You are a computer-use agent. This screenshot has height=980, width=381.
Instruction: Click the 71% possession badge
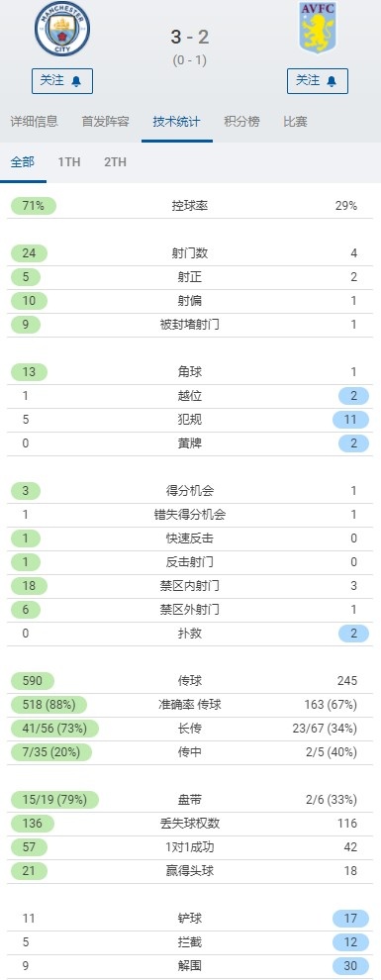[33, 206]
